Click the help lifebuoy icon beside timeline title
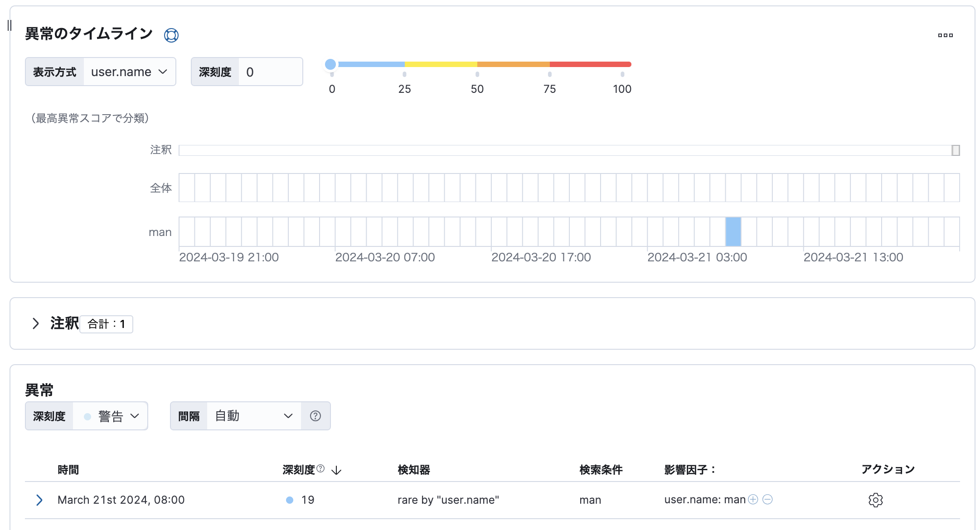The width and height of the screenshot is (980, 530). (x=171, y=35)
